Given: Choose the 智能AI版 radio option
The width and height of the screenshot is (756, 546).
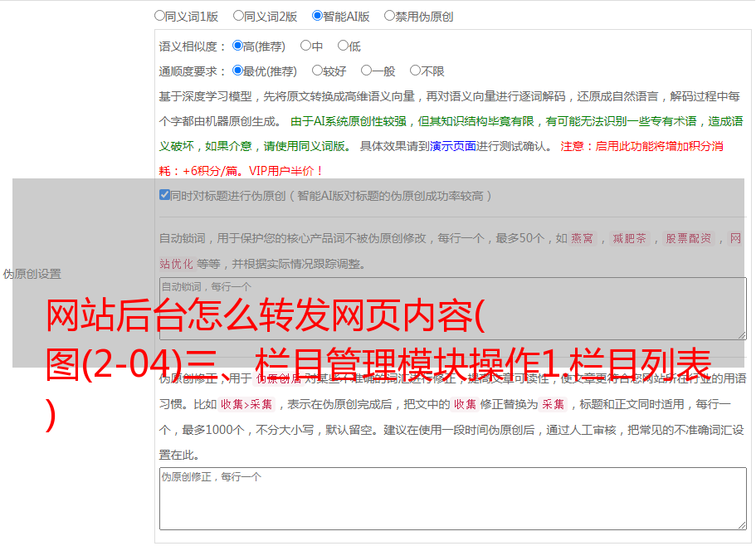Looking at the screenshot, I should (317, 16).
